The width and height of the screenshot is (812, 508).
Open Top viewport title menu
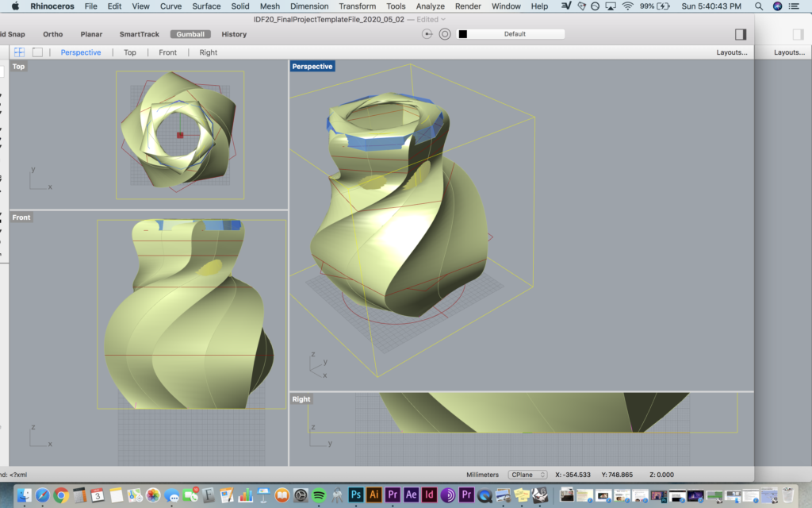coord(19,67)
